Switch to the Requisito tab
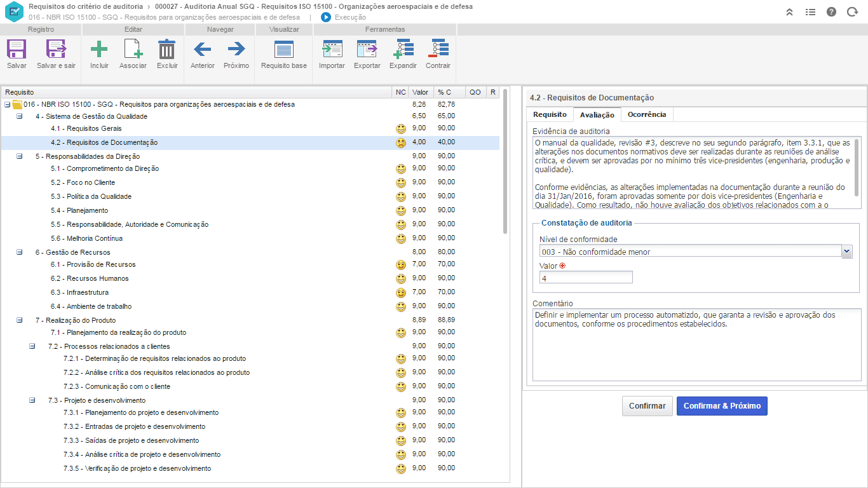Viewport: 868px width, 488px height. pyautogui.click(x=550, y=114)
